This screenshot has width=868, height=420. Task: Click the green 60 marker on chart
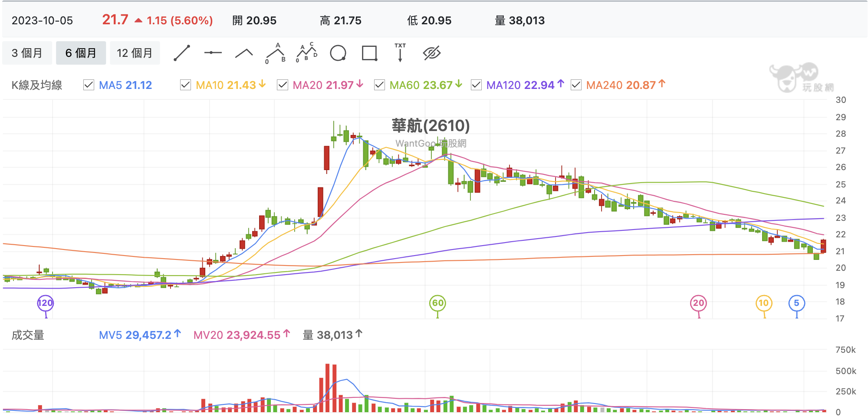pyautogui.click(x=437, y=303)
